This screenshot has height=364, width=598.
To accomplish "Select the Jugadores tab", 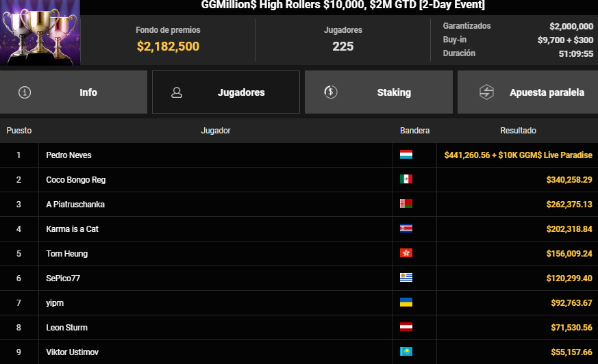I will click(x=226, y=92).
